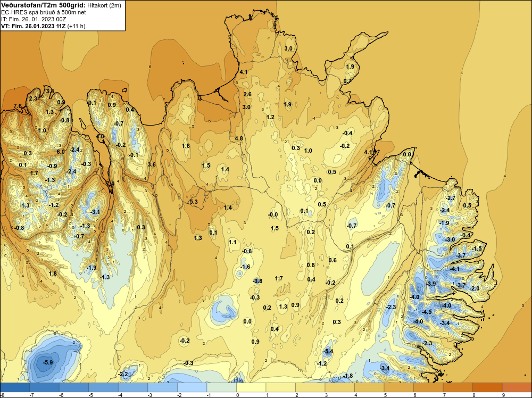This screenshot has width=532, height=398.
Task: Click the 0.6 temperature label
Action: (332, 260)
